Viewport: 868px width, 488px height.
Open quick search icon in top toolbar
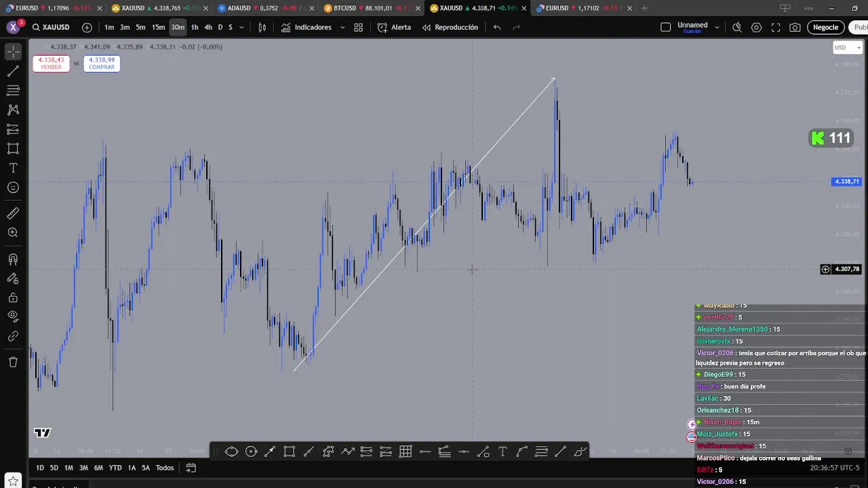click(x=737, y=27)
